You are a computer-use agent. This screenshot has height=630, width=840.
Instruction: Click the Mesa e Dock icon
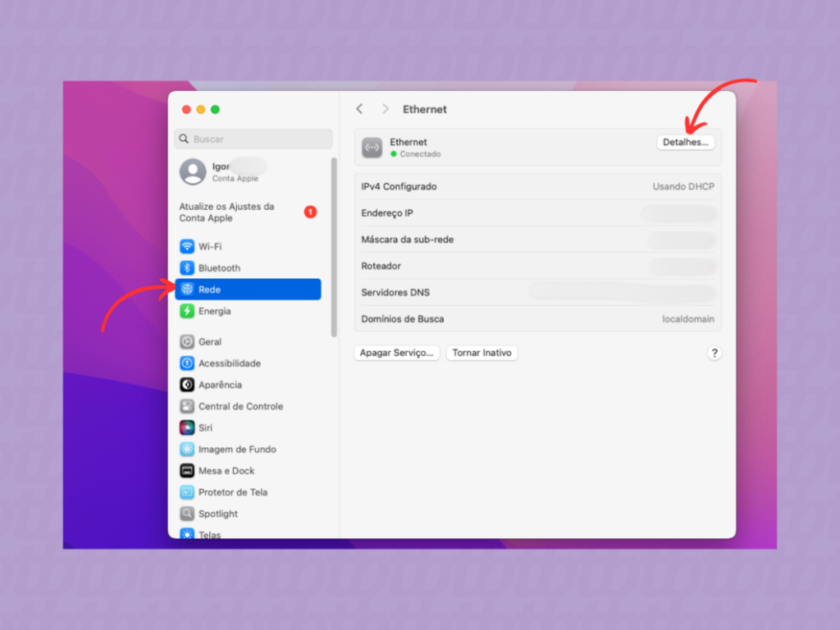[187, 470]
